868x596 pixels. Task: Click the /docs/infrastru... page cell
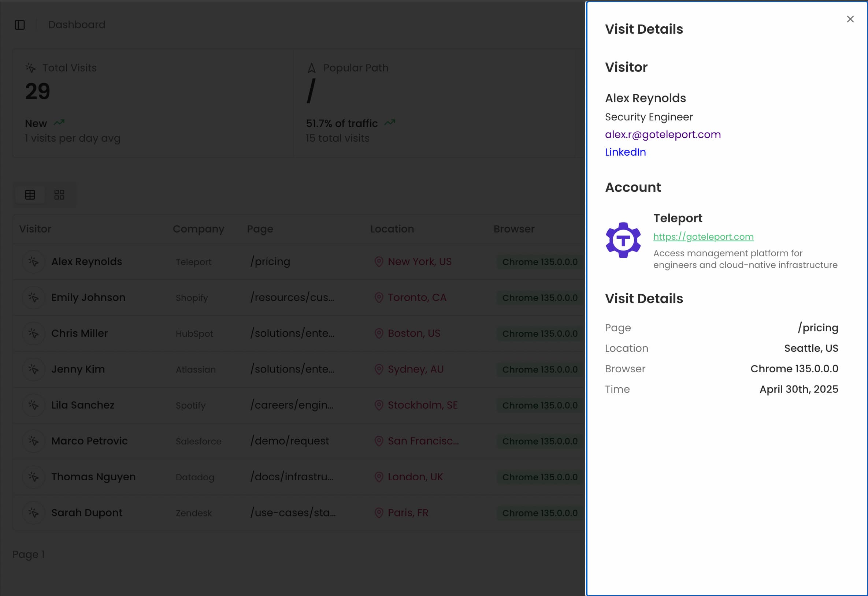tap(292, 477)
